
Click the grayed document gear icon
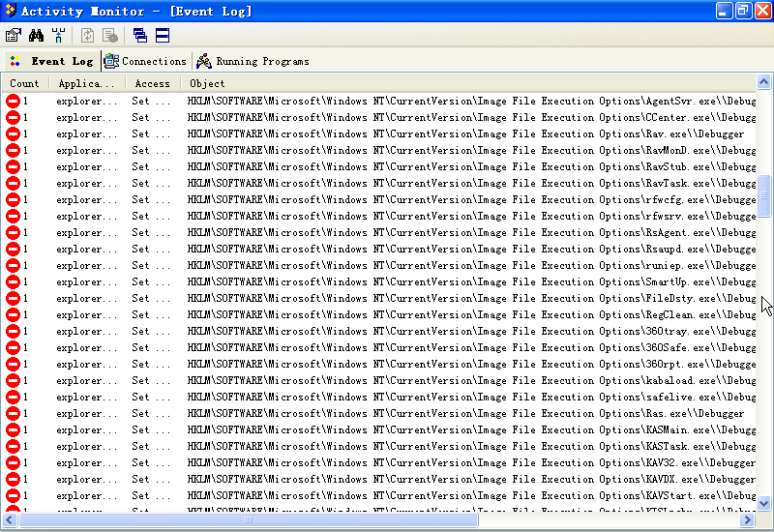point(110,35)
